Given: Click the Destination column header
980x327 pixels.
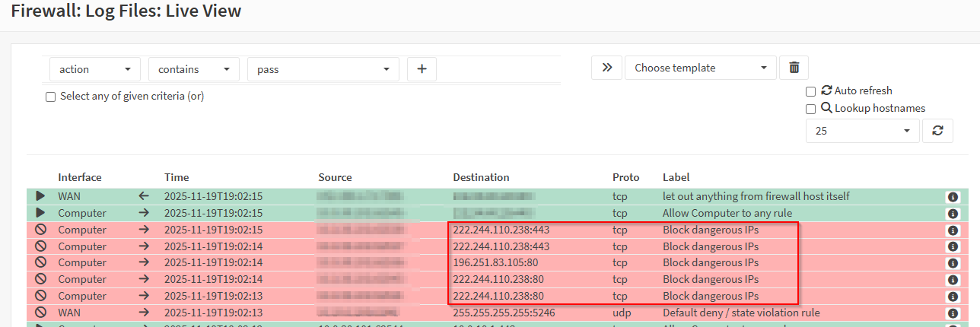Looking at the screenshot, I should [x=481, y=177].
